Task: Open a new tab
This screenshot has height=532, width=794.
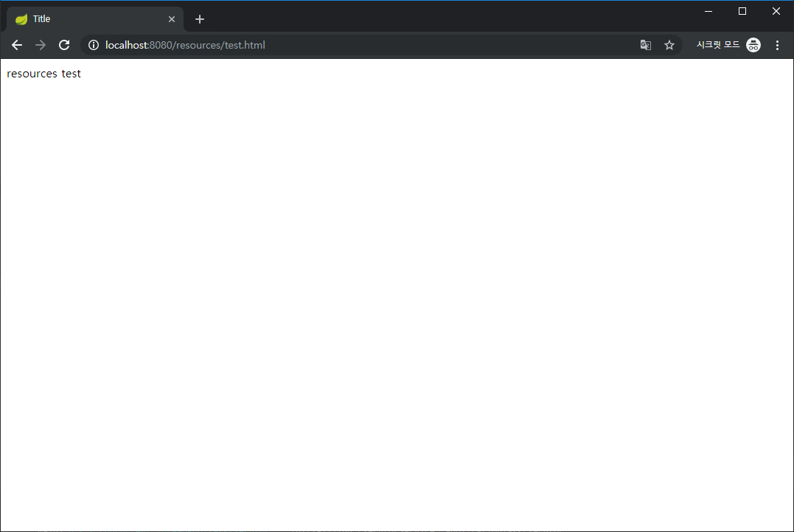Action: [200, 19]
